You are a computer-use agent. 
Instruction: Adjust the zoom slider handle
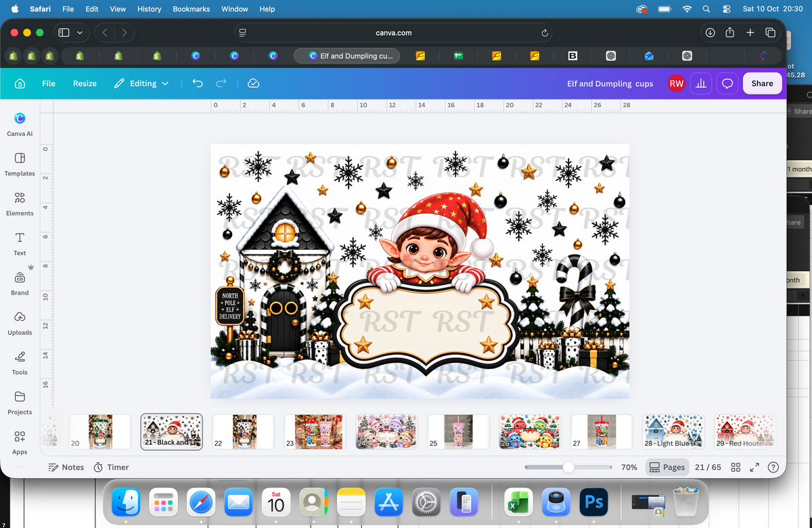coord(568,467)
